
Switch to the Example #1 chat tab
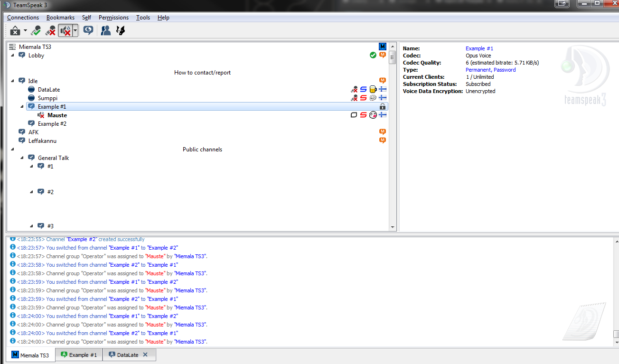click(79, 355)
